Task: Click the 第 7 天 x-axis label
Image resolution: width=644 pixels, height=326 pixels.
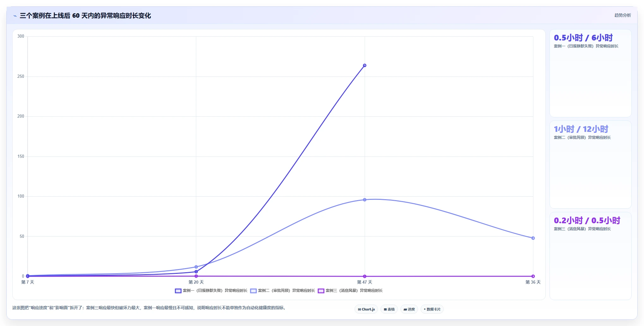Action: [27, 282]
